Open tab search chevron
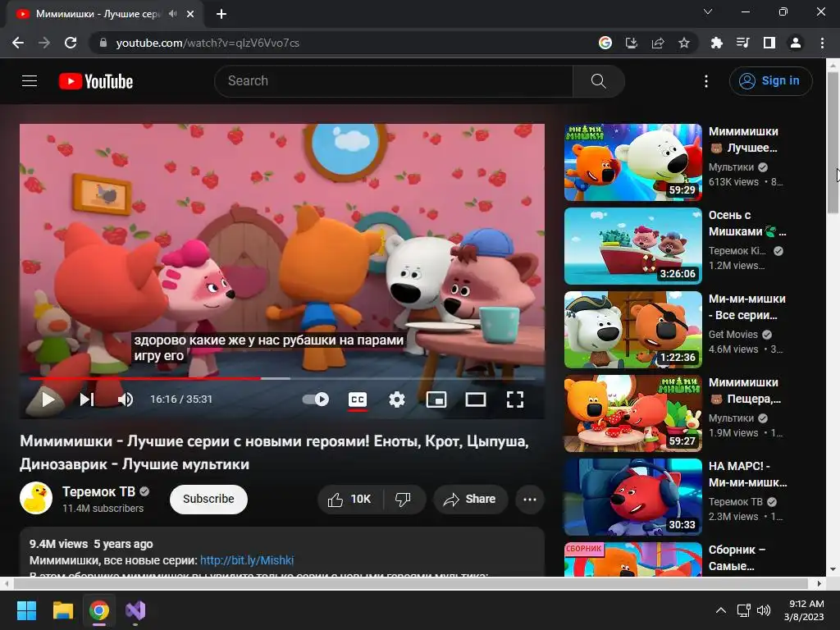The width and height of the screenshot is (840, 630). coord(708,11)
